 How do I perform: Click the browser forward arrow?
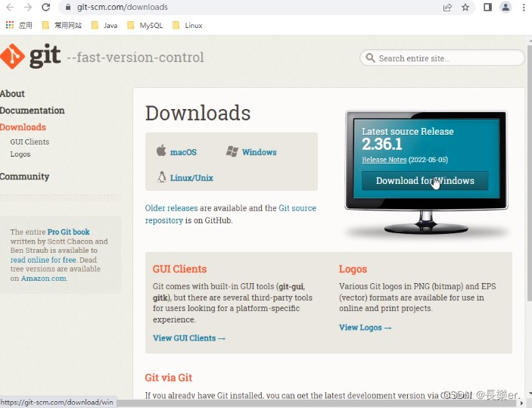click(28, 7)
